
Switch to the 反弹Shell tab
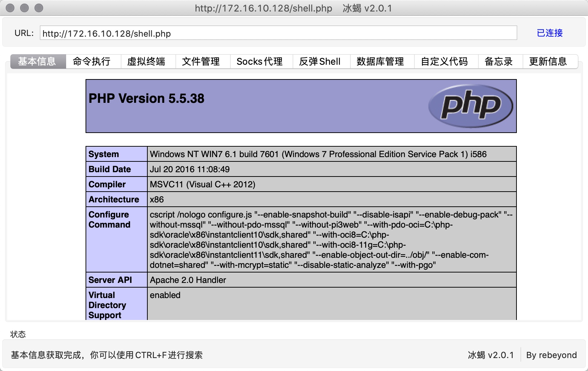pyautogui.click(x=321, y=61)
